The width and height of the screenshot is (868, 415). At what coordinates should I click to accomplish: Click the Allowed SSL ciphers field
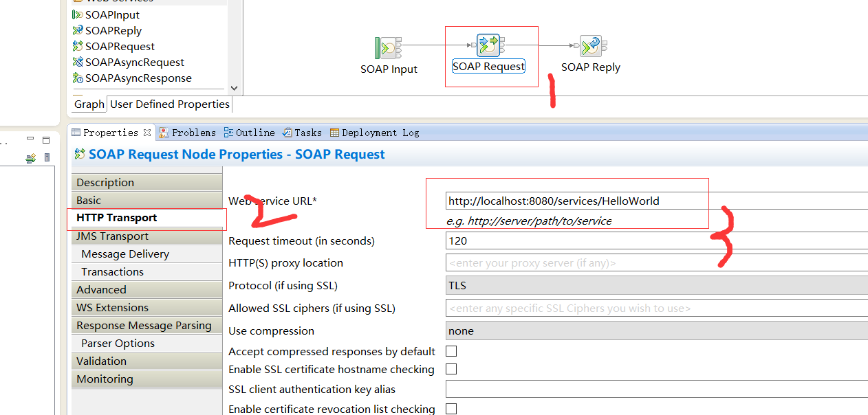[657, 308]
